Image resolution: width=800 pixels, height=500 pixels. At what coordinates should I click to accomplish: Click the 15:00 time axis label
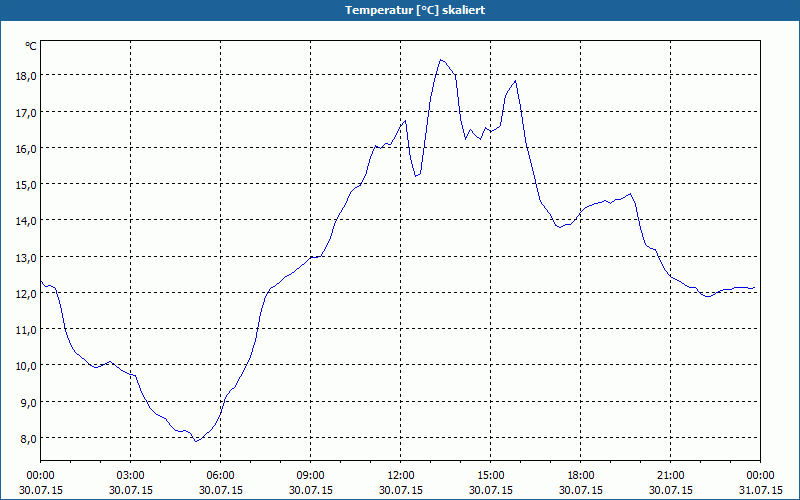tap(490, 476)
